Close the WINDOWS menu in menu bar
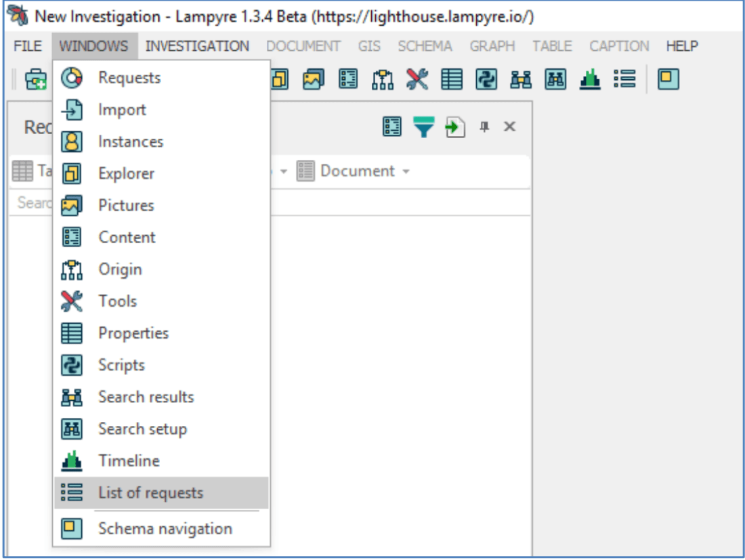Screen dimensions: 745x560 click(93, 46)
